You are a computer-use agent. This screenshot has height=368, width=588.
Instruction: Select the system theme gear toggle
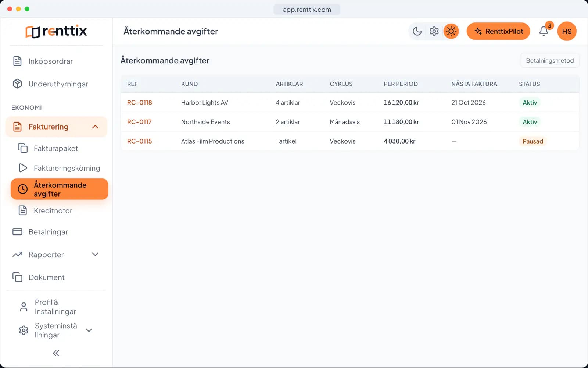(x=434, y=31)
